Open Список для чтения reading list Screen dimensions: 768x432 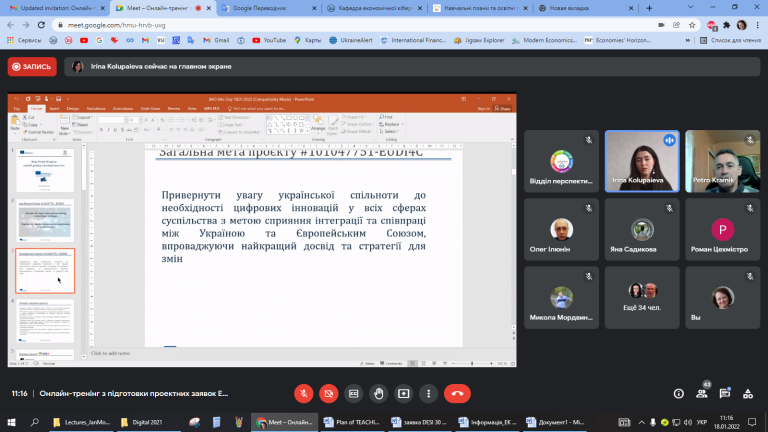click(x=730, y=40)
